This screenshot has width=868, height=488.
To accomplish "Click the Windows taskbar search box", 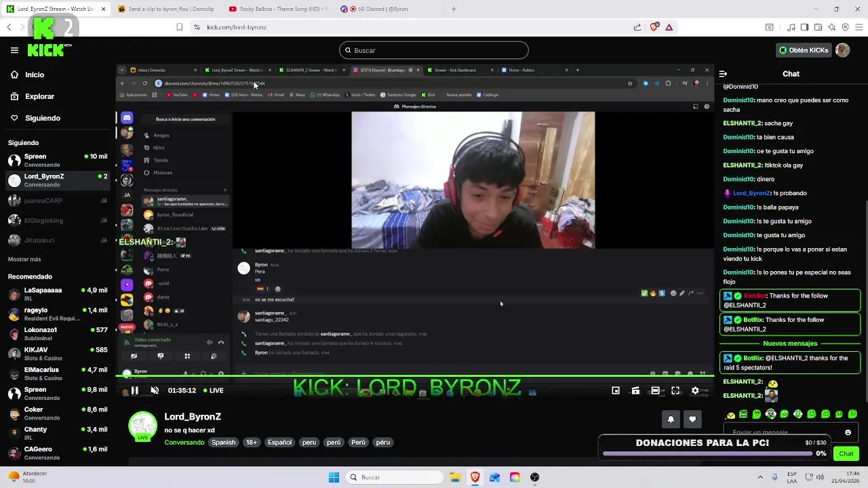I will [x=394, y=477].
